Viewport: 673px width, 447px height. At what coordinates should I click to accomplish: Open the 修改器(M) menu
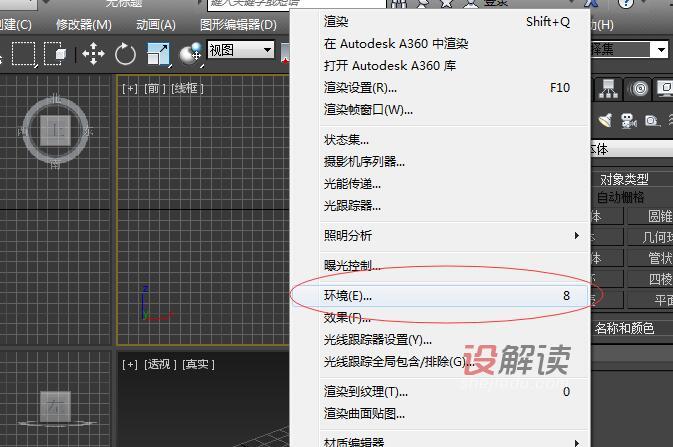84,25
